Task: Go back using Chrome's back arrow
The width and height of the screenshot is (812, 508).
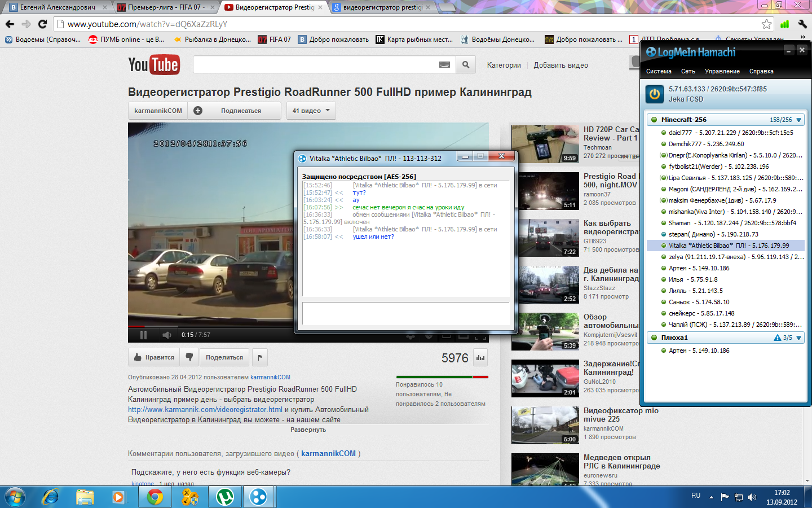Action: pyautogui.click(x=10, y=24)
